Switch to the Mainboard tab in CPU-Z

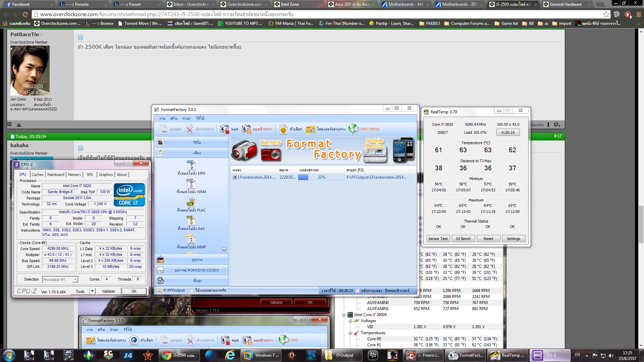click(56, 175)
